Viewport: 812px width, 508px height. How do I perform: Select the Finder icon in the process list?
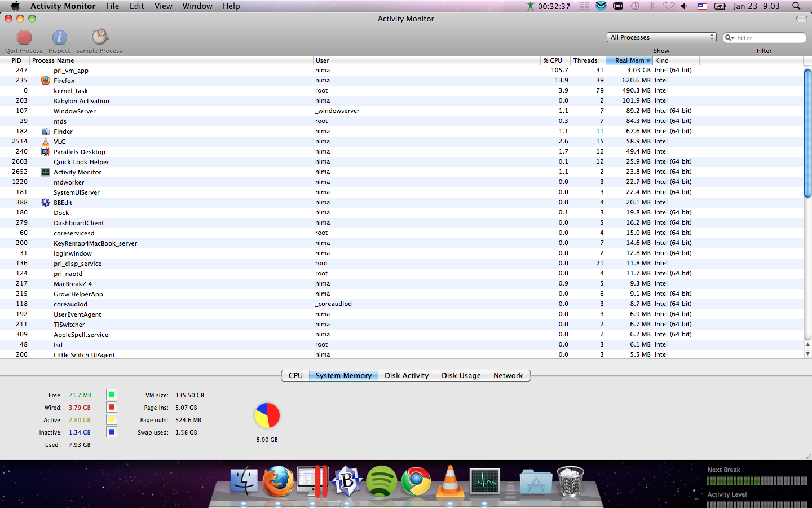pyautogui.click(x=46, y=132)
